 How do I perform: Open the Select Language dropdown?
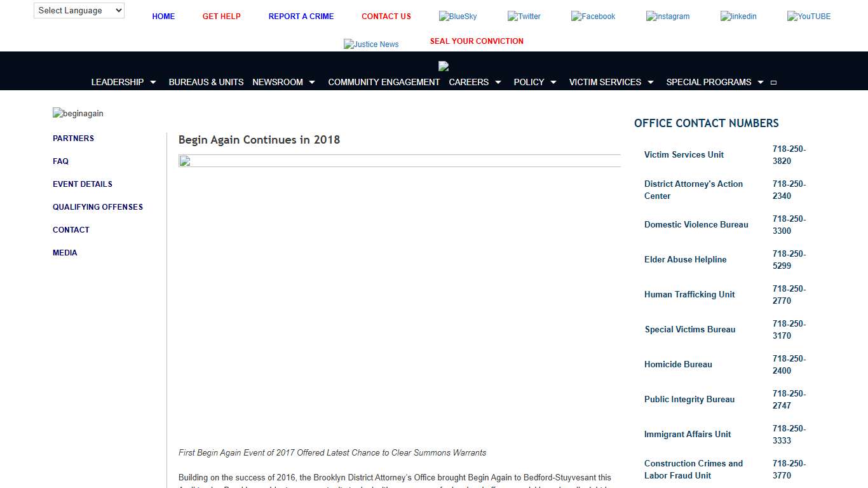[79, 10]
